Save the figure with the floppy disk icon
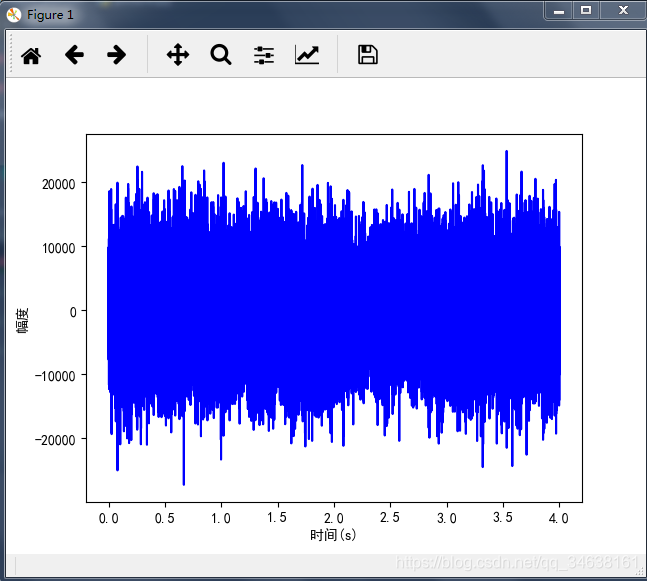This screenshot has width=647, height=581. tap(368, 54)
